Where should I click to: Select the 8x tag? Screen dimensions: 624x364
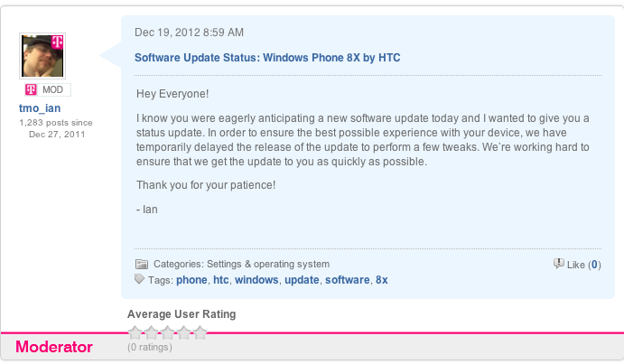(382, 280)
